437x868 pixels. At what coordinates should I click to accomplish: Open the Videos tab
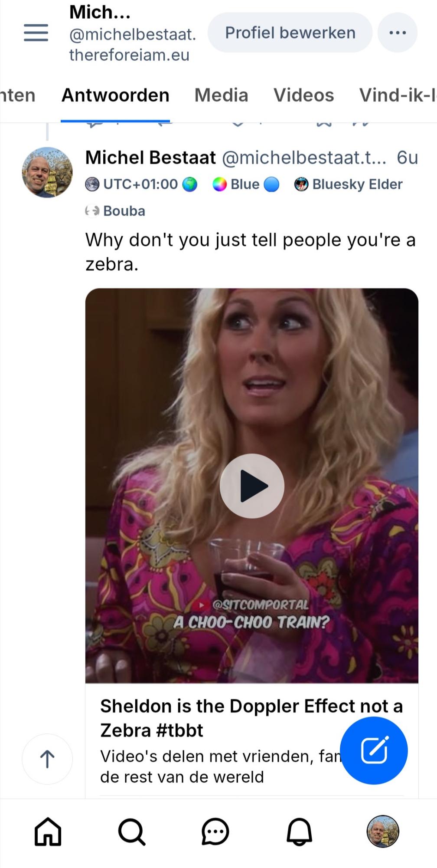point(303,95)
